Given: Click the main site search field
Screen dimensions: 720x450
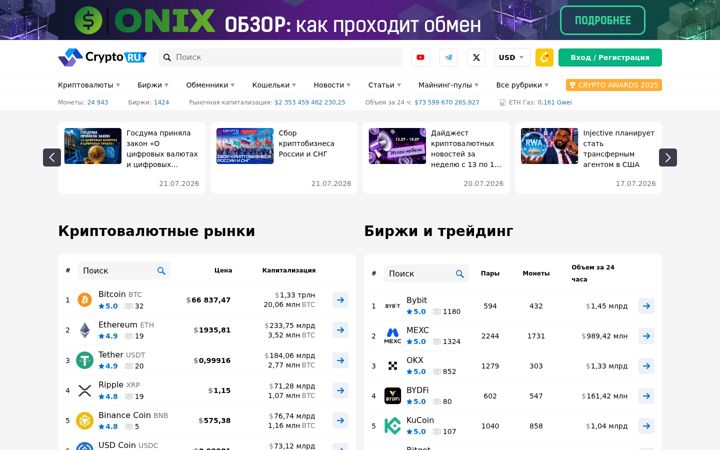Looking at the screenshot, I should [280, 57].
